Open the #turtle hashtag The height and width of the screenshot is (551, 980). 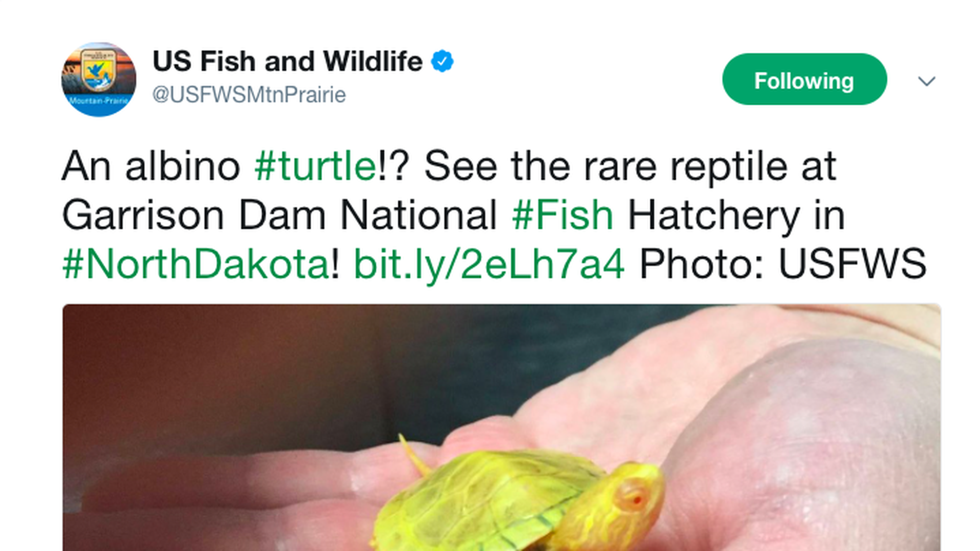[315, 166]
